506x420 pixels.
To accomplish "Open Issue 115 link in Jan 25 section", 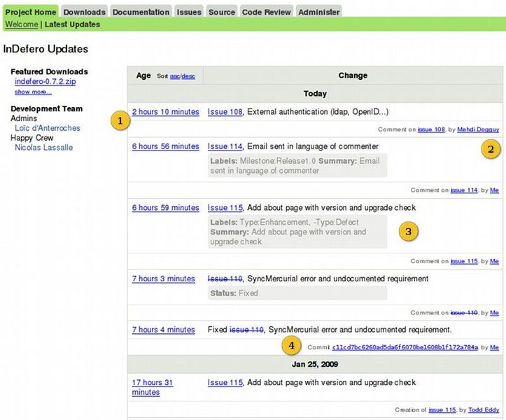I will (x=225, y=383).
